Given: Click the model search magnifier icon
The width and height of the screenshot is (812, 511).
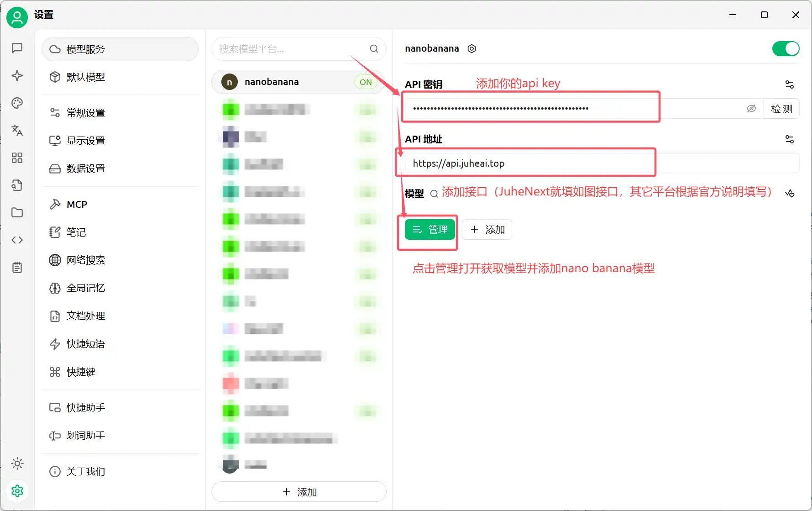Looking at the screenshot, I should click(x=434, y=194).
